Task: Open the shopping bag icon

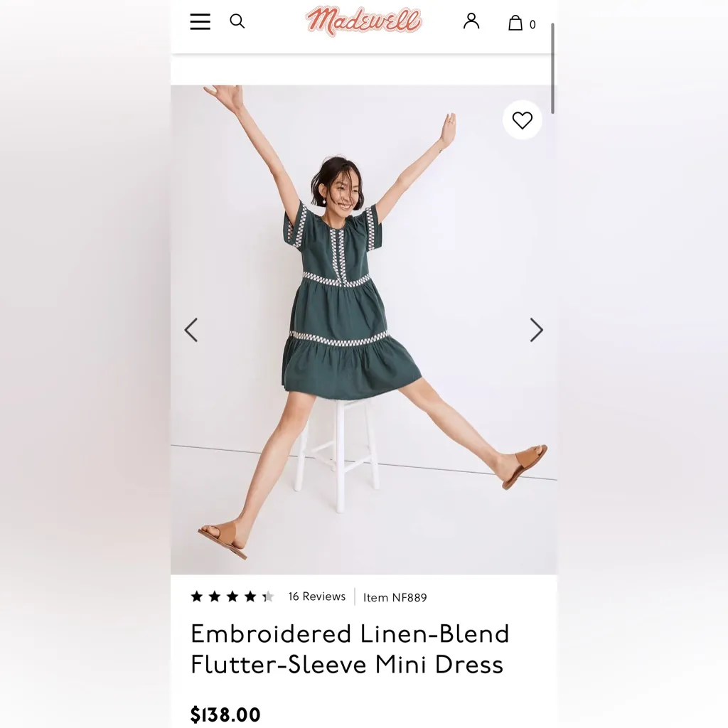Action: coord(515,22)
